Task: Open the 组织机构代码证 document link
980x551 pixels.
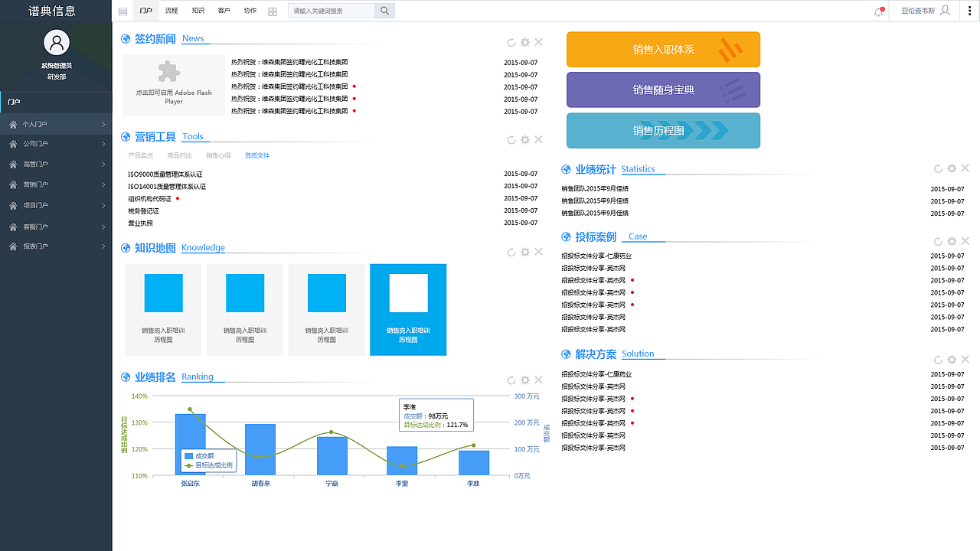Action: [149, 199]
